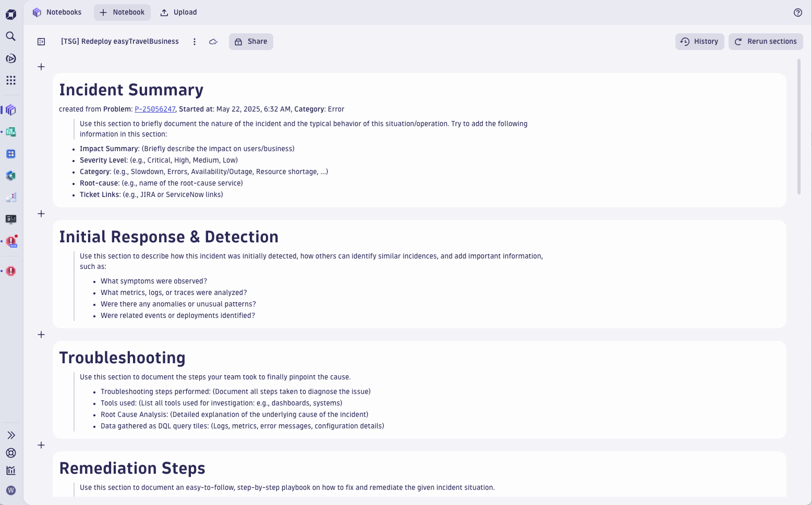
Task: Open the Notebooks app in the sidebar
Action: point(11,110)
